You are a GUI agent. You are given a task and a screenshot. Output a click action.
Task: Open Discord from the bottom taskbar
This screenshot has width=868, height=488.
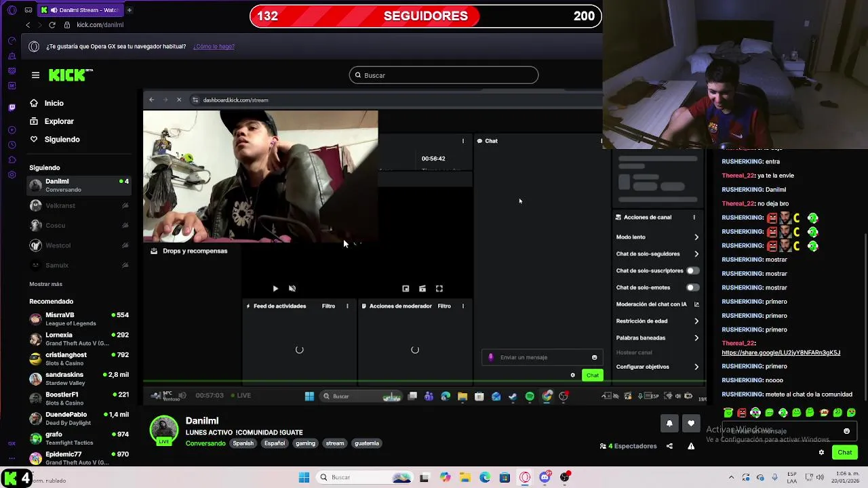pyautogui.click(x=545, y=477)
